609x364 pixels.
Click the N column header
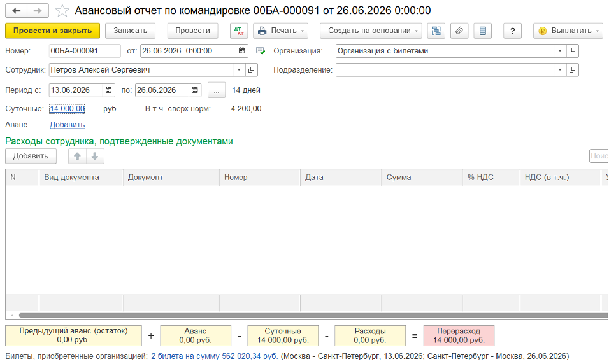tap(22, 178)
